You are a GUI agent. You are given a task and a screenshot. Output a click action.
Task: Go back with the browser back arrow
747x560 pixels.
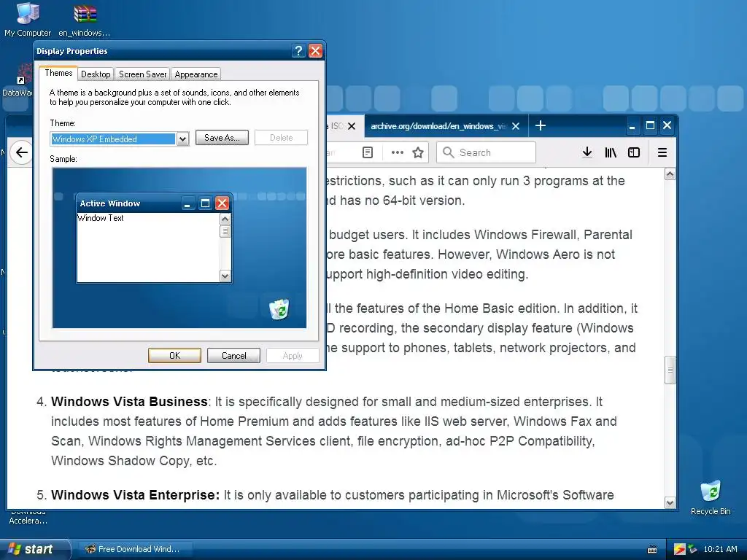(21, 152)
